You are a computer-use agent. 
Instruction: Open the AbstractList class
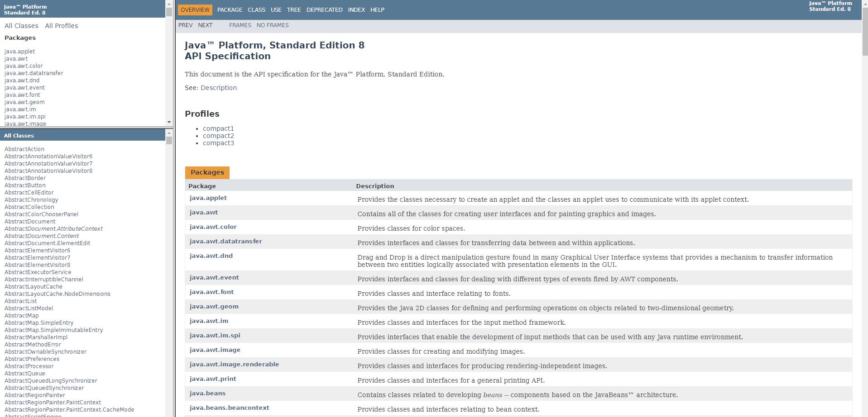[21, 301]
